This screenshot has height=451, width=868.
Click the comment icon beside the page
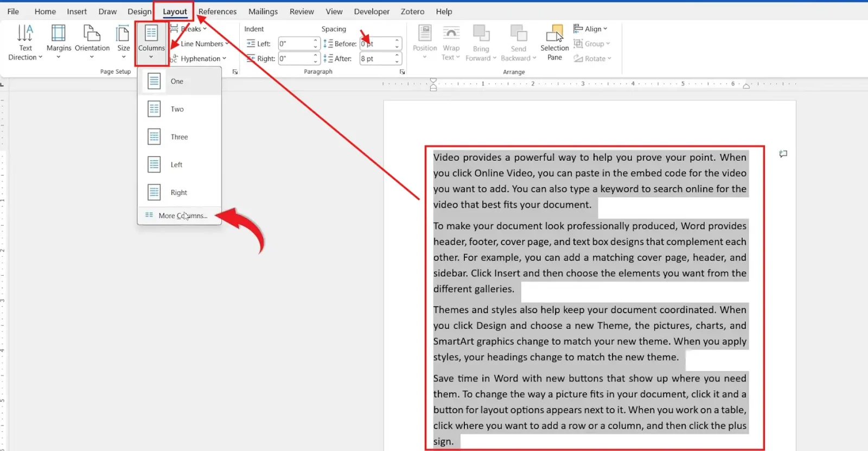pos(783,154)
